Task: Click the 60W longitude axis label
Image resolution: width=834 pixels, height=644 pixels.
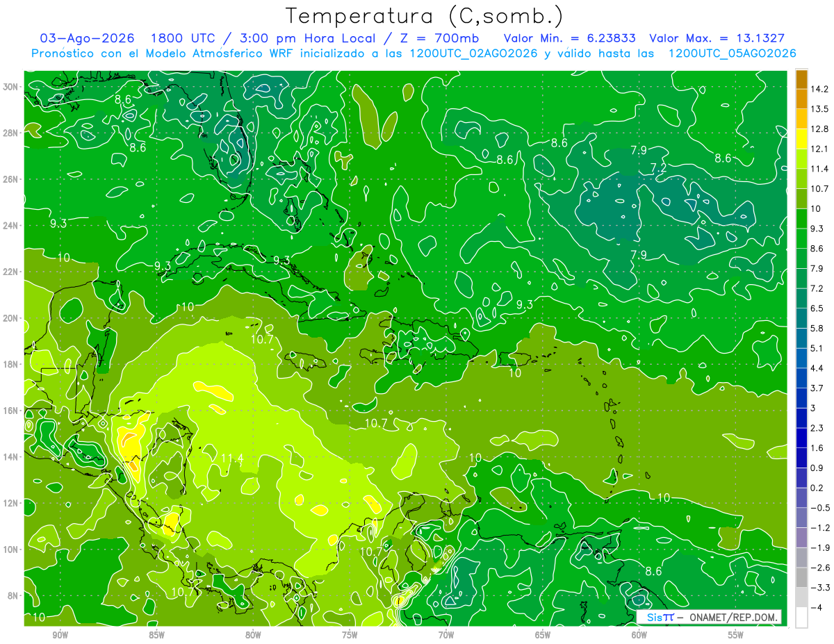Action: point(639,635)
